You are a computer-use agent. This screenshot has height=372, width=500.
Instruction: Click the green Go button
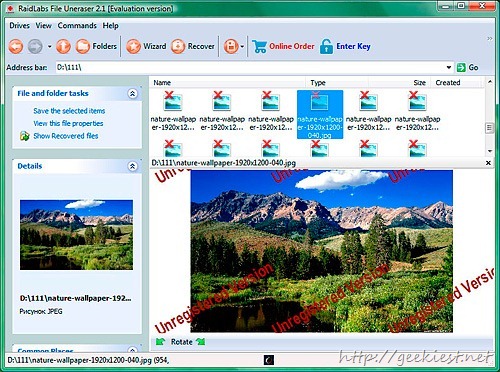click(x=468, y=67)
